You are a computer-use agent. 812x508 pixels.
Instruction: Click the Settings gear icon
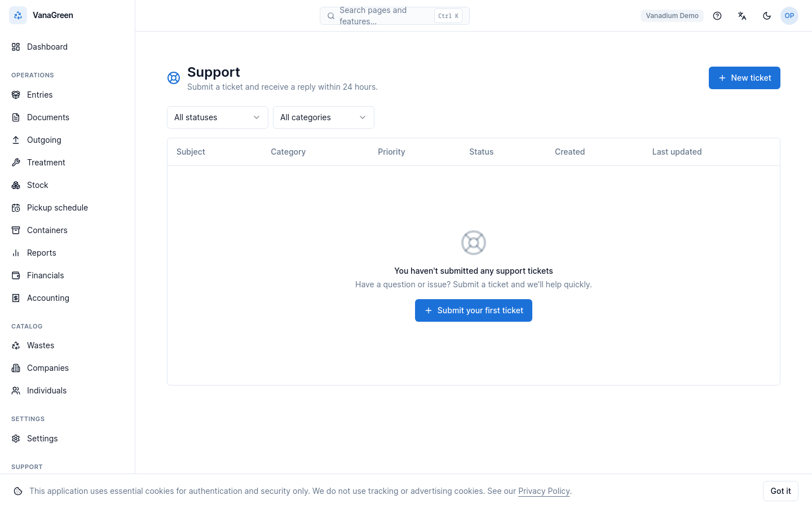click(x=16, y=439)
